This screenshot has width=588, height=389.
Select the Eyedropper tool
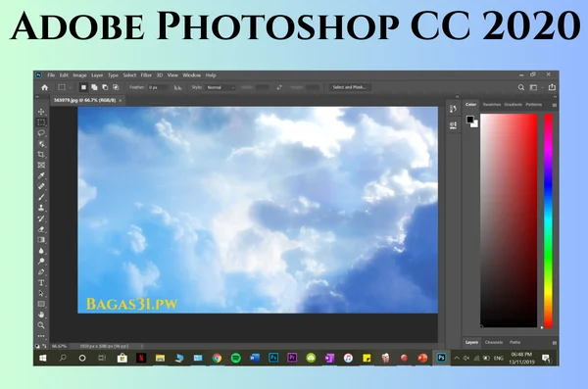click(x=41, y=175)
